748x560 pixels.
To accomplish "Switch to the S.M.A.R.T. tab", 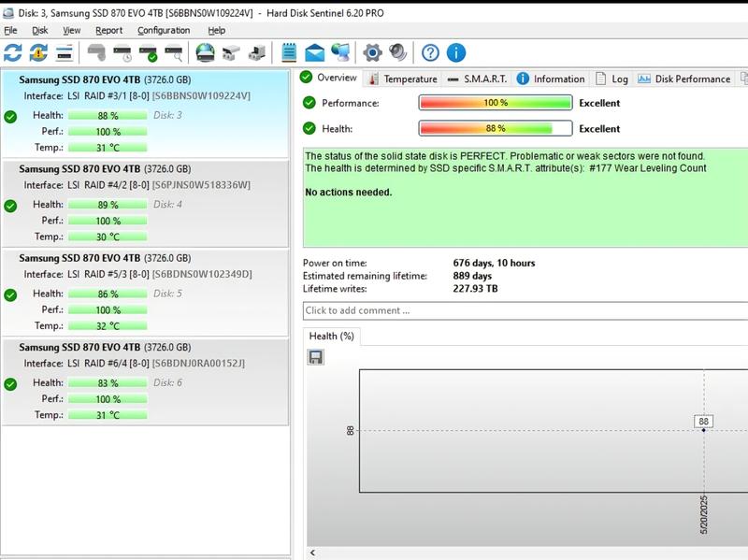I will coord(478,79).
